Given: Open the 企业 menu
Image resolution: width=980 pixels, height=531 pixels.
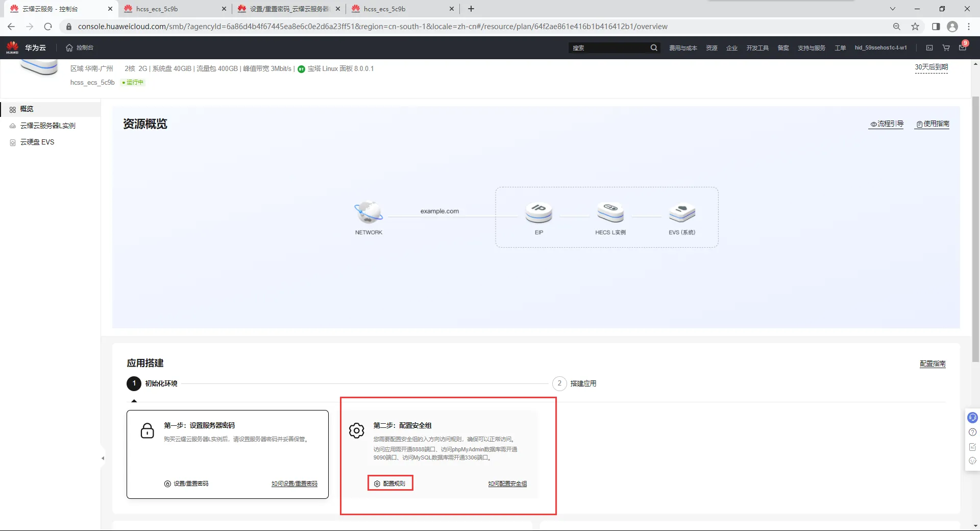Looking at the screenshot, I should click(x=732, y=48).
